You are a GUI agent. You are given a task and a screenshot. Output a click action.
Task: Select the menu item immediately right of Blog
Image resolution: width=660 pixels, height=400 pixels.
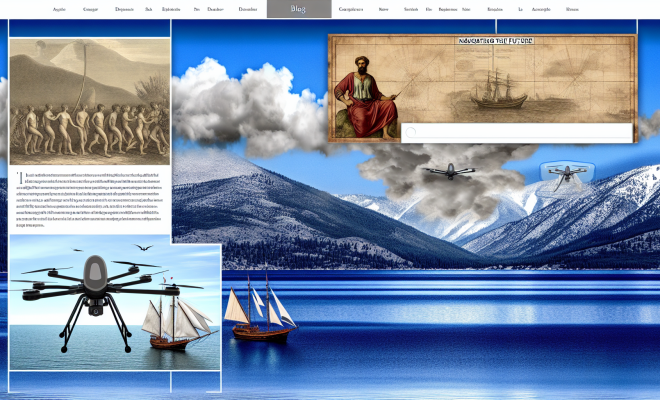[351, 9]
